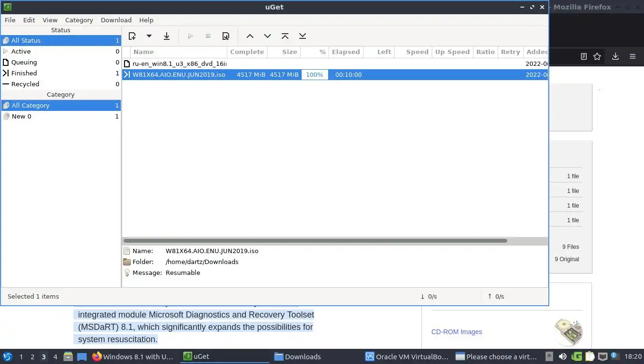Click the Resumable message text

point(183,273)
